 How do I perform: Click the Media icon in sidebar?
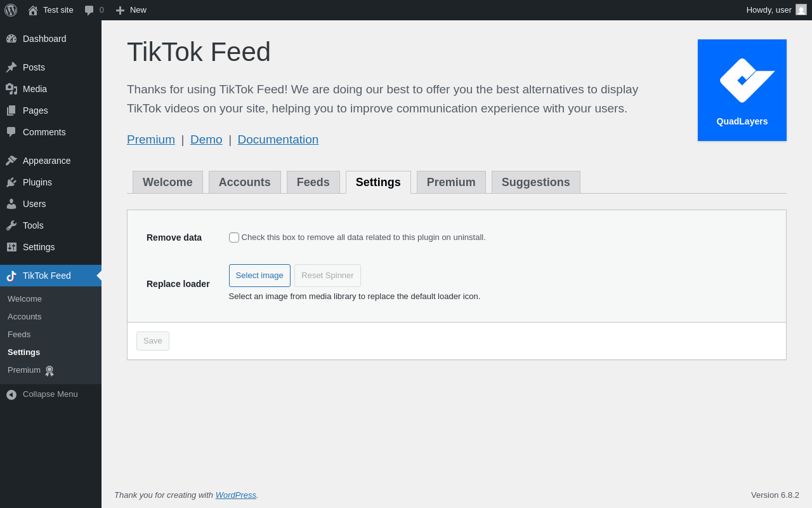[11, 89]
